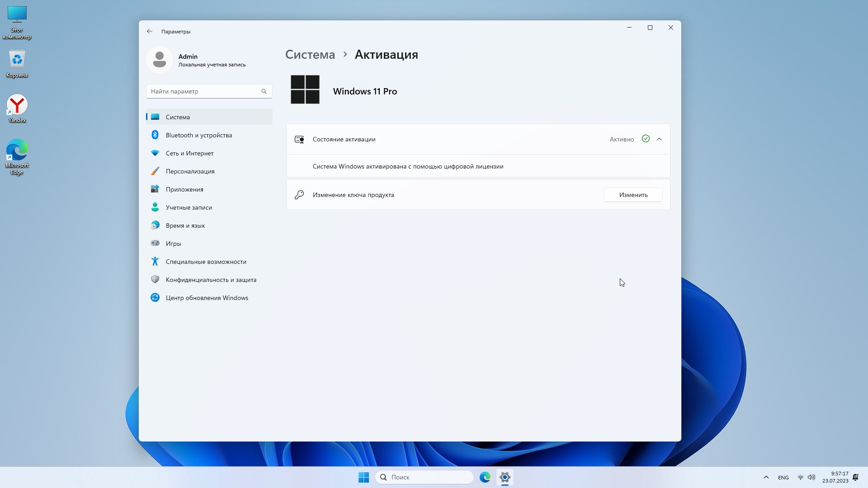Open Bluetooth и устройства settings section
This screenshot has width=868, height=488.
tap(199, 135)
